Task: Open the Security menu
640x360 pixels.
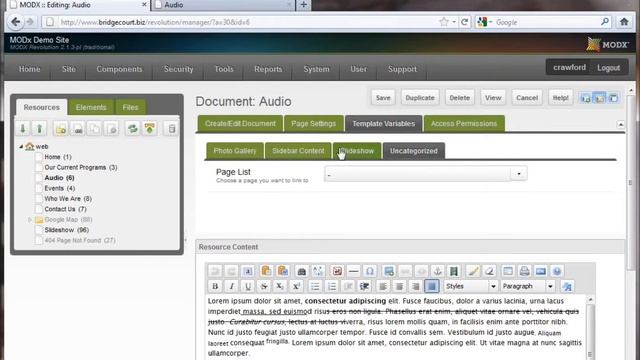Action: click(178, 69)
